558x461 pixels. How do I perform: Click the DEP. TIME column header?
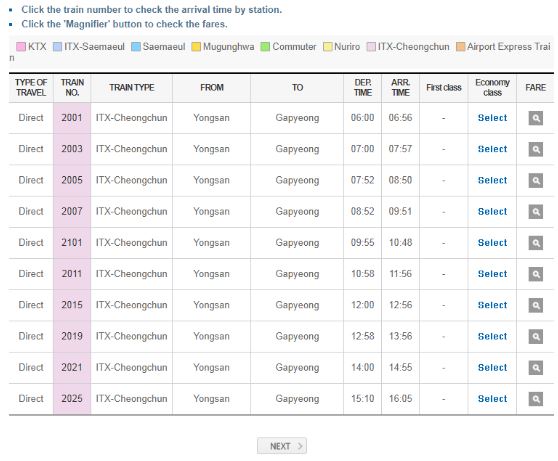click(x=363, y=88)
